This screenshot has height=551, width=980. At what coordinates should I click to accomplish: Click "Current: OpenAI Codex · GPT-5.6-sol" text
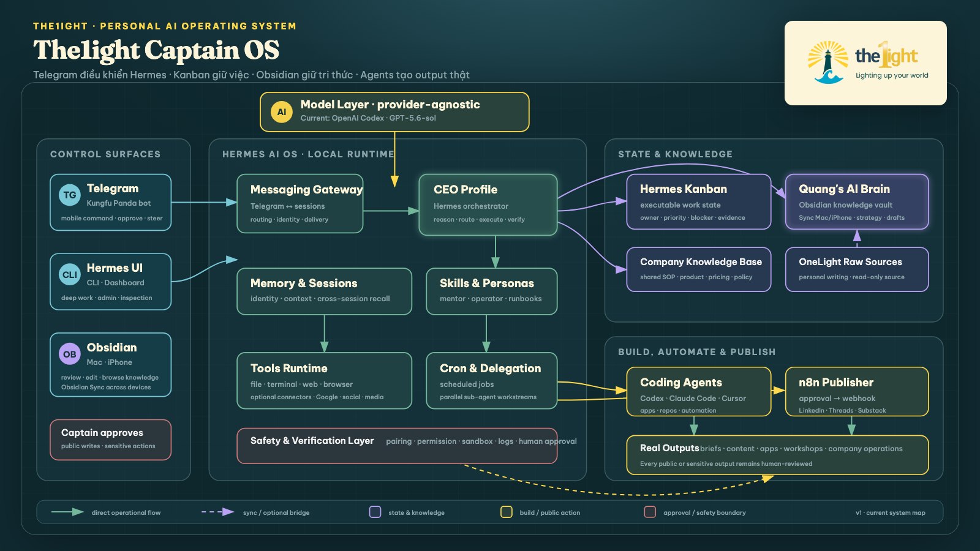click(x=368, y=118)
